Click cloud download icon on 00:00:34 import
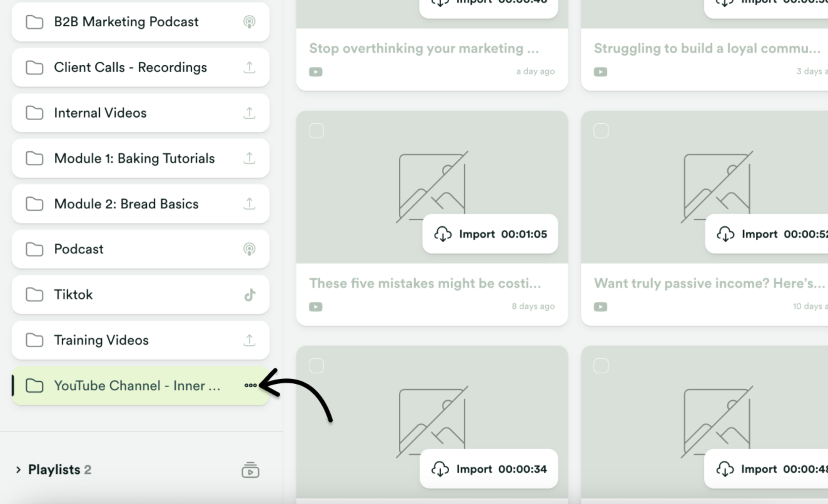Image resolution: width=828 pixels, height=504 pixels. pyautogui.click(x=440, y=469)
